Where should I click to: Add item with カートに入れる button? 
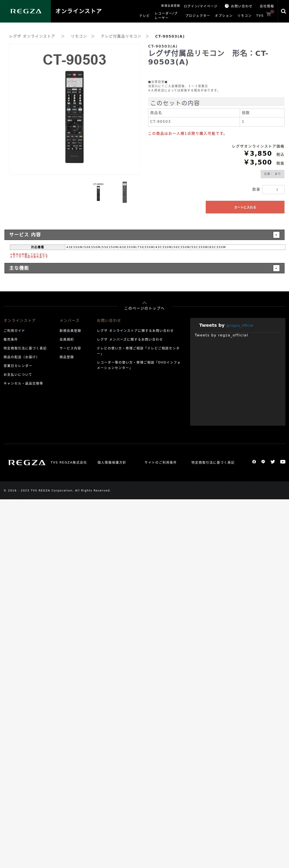coord(245,207)
